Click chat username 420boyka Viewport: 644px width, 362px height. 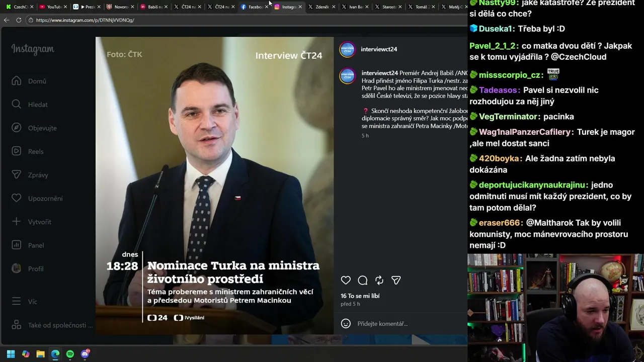click(x=499, y=158)
